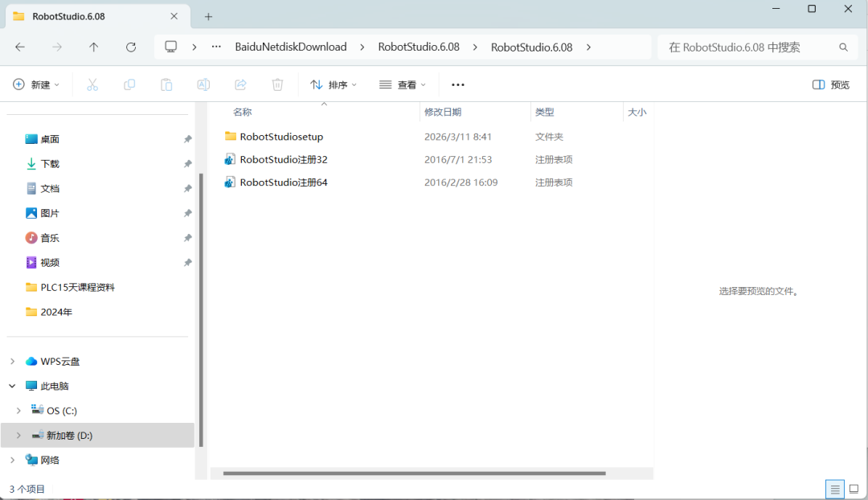Switch to details list view layout
This screenshot has height=500, width=868.
[835, 489]
